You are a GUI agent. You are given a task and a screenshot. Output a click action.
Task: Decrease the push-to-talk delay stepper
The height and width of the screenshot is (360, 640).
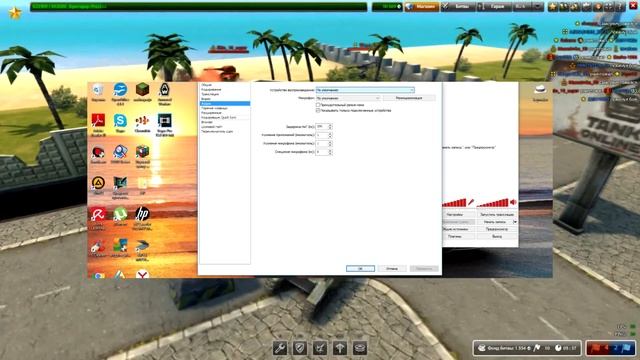330,128
